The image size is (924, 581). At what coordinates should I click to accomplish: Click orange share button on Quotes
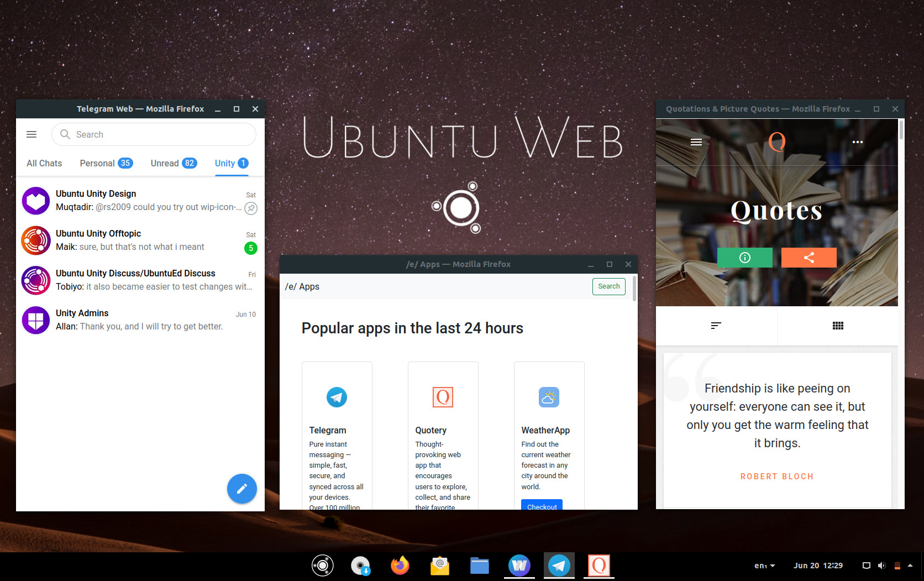coord(809,258)
